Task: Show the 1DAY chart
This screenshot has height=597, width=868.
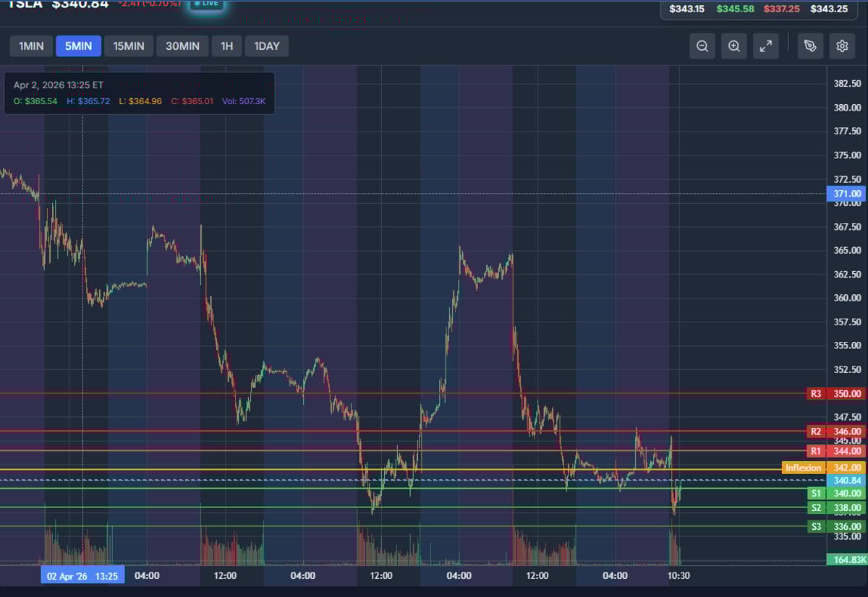Action: [x=266, y=46]
